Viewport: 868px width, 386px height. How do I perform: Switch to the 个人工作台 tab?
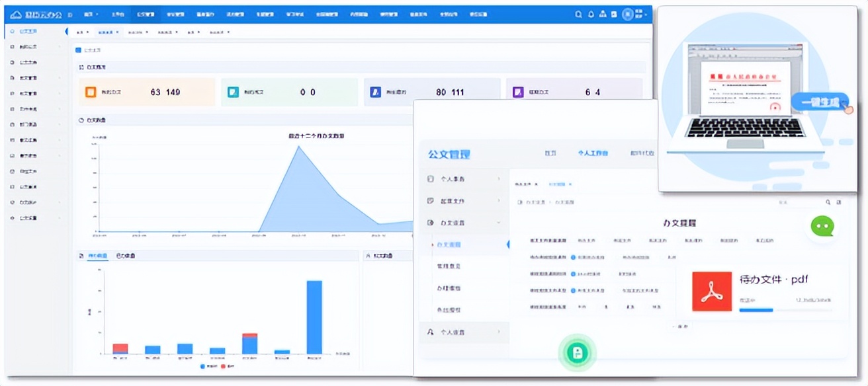(x=592, y=153)
